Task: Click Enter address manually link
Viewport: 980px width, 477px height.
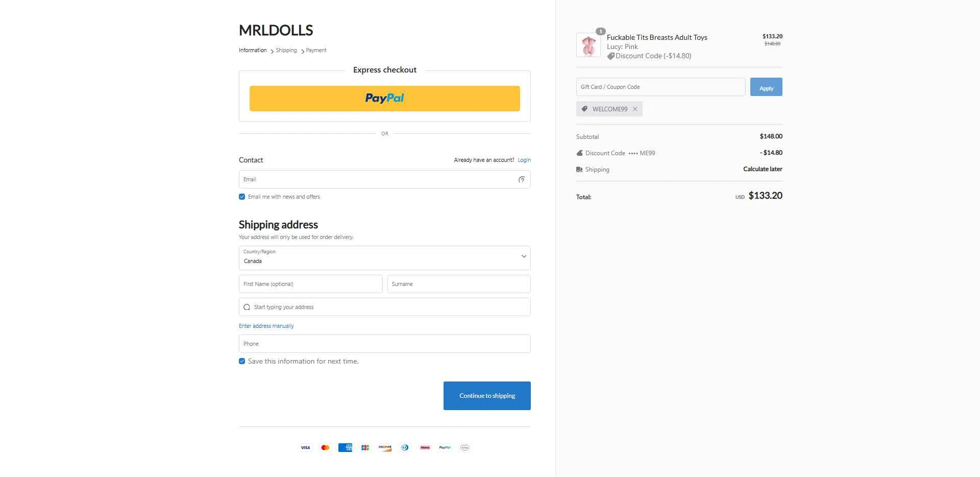Action: point(266,326)
